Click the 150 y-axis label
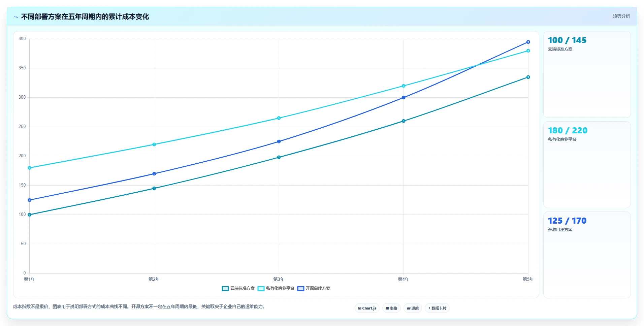 coord(22,185)
